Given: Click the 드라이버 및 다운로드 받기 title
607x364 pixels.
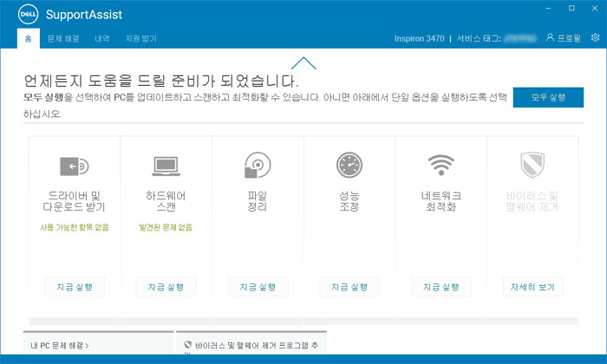Looking at the screenshot, I should 75,201.
